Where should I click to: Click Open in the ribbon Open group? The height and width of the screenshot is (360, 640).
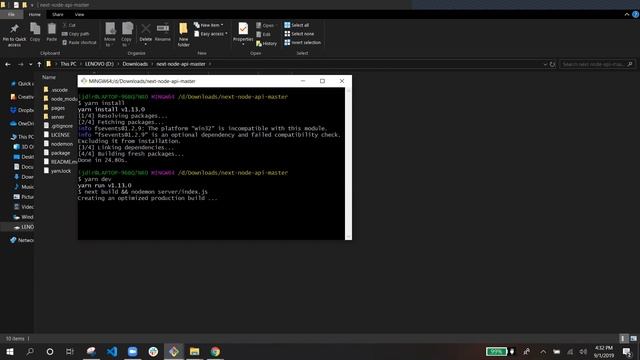click(x=265, y=25)
